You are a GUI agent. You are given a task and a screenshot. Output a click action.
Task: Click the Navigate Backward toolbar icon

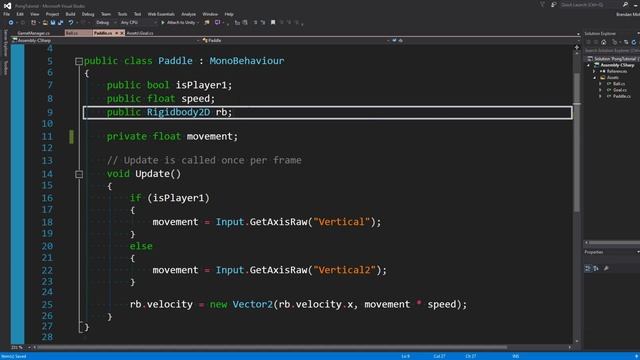pos(11,22)
